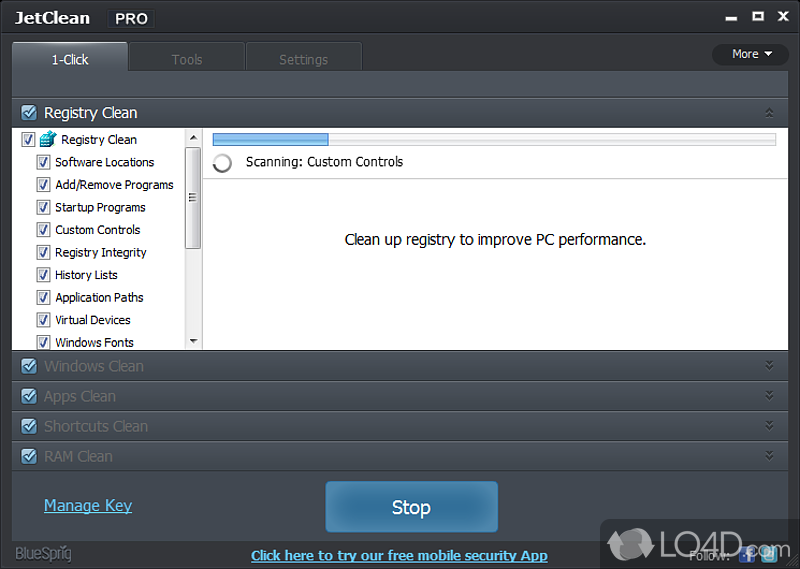Select the Application Paths label

[x=99, y=297]
